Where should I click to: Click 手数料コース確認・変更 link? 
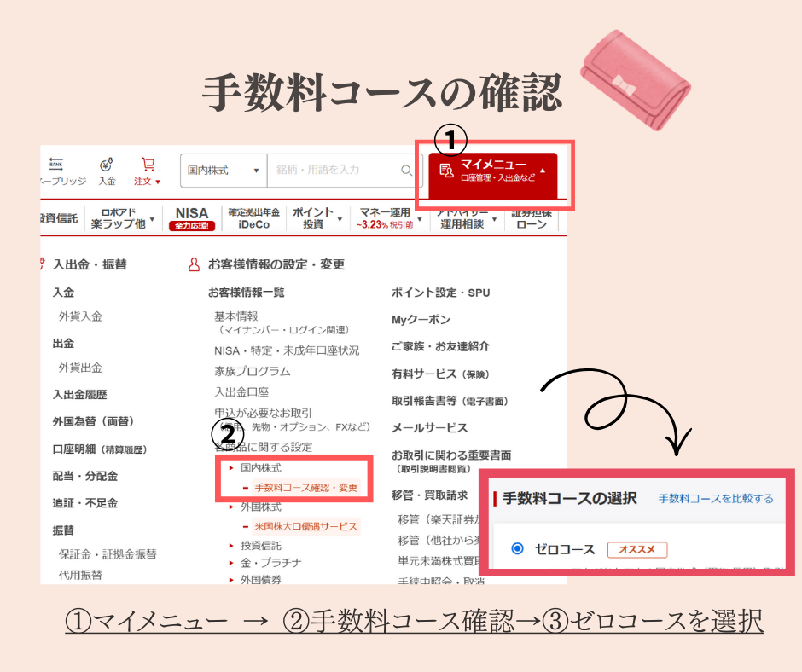pyautogui.click(x=307, y=489)
